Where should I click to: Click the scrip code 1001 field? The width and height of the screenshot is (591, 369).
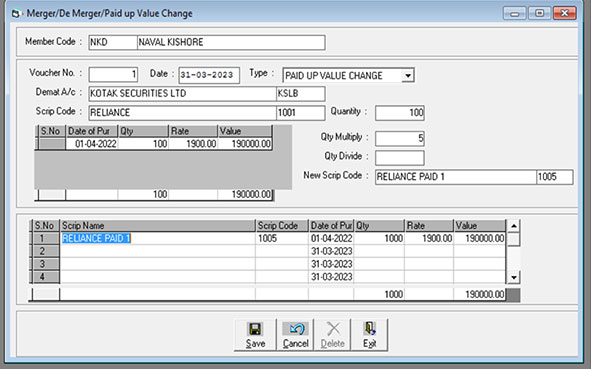[x=300, y=113]
